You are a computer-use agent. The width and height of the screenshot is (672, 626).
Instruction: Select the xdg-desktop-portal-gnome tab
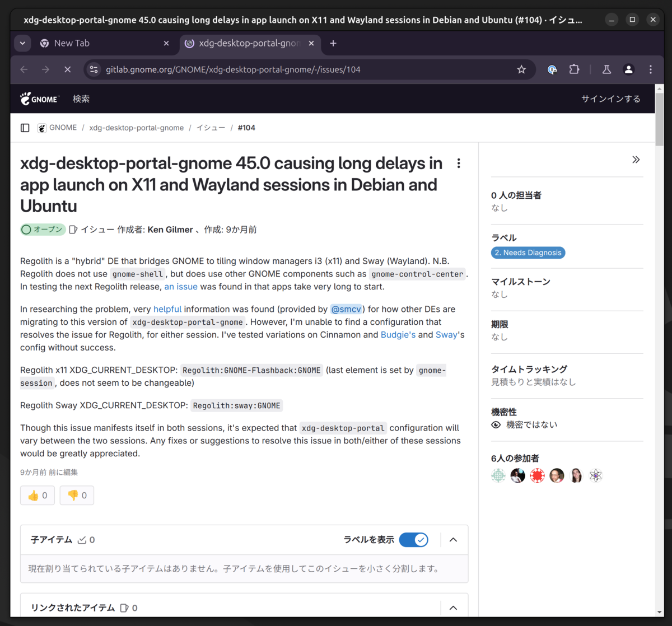pos(250,43)
